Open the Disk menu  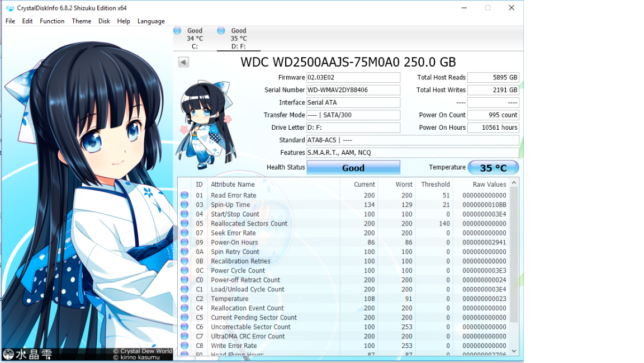[104, 21]
